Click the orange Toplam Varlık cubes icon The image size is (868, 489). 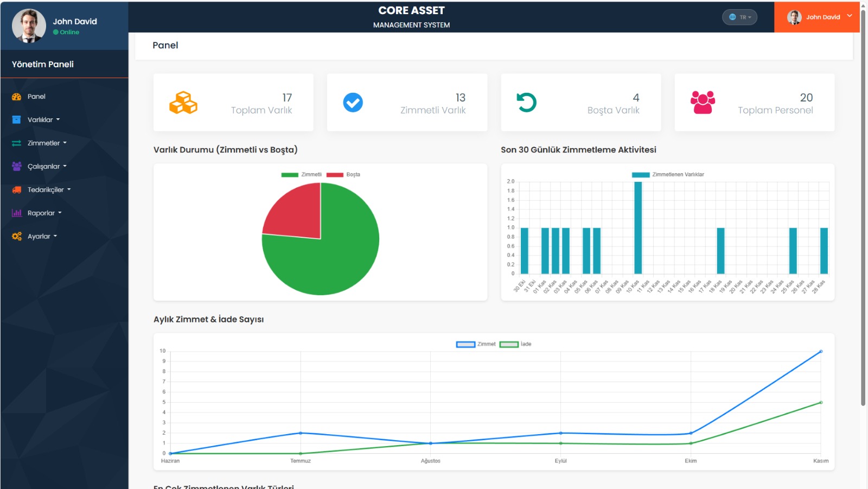point(183,103)
